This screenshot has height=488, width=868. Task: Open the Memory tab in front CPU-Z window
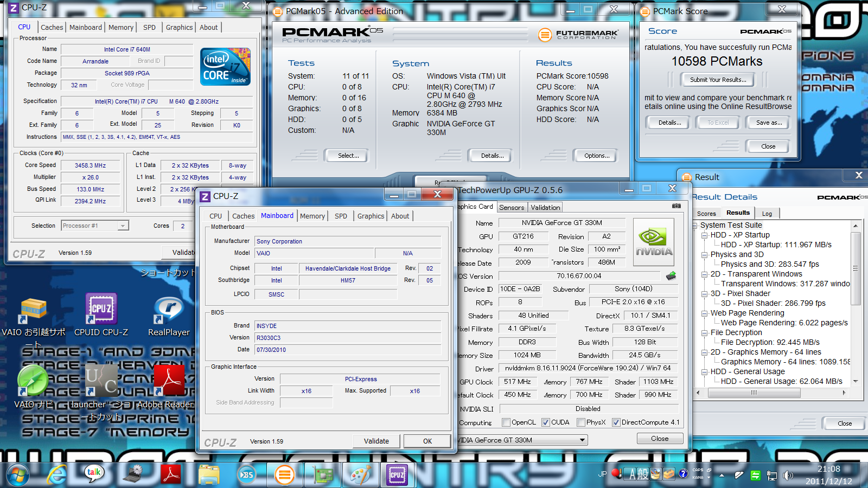point(312,216)
